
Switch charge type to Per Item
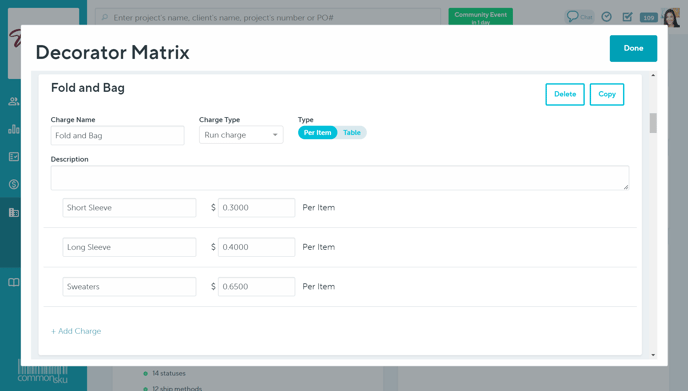317,133
